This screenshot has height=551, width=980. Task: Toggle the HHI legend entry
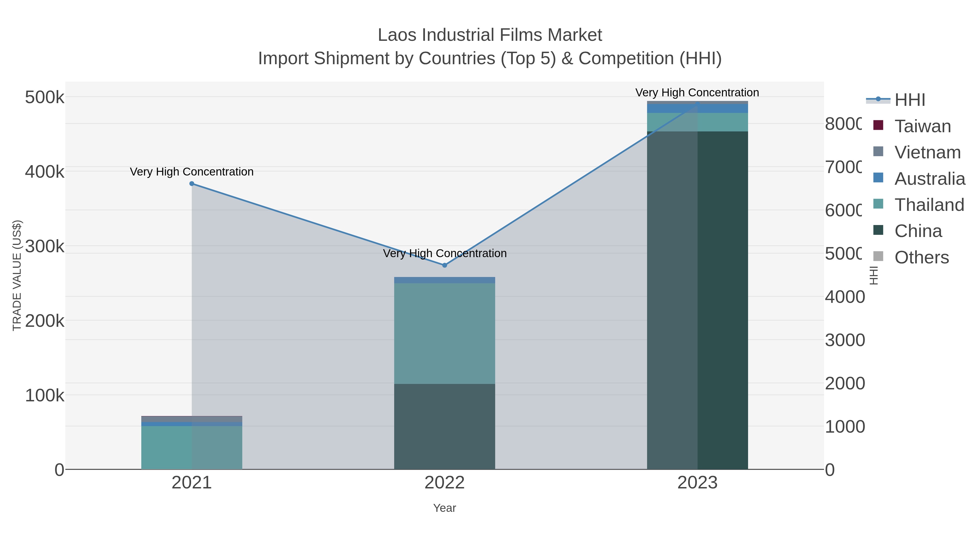(896, 100)
